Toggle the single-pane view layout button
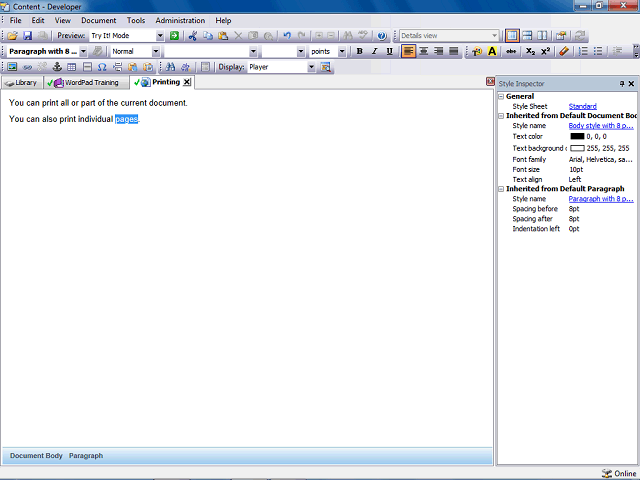This screenshot has width=640, height=480. [x=512, y=36]
